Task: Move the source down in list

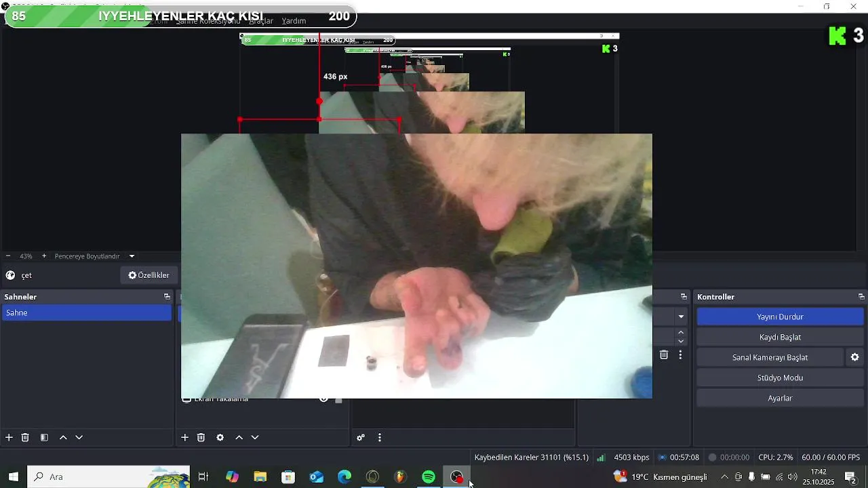Action: 255,438
